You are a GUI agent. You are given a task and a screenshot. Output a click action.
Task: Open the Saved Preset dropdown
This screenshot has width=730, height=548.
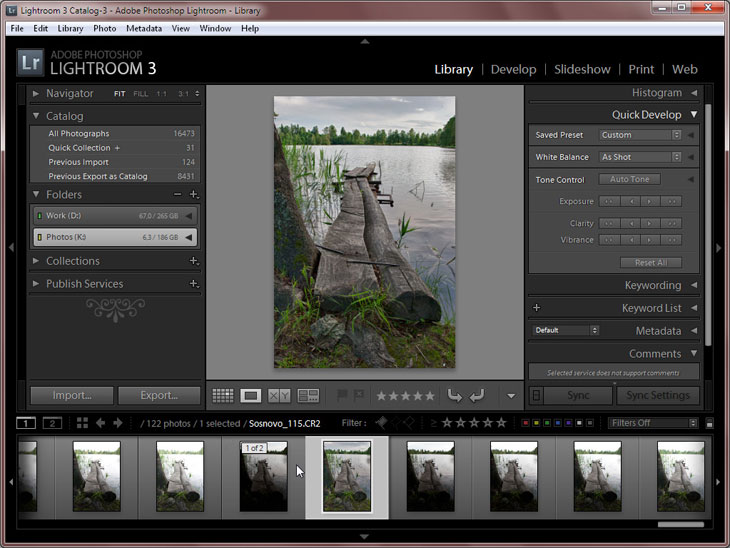click(x=640, y=135)
